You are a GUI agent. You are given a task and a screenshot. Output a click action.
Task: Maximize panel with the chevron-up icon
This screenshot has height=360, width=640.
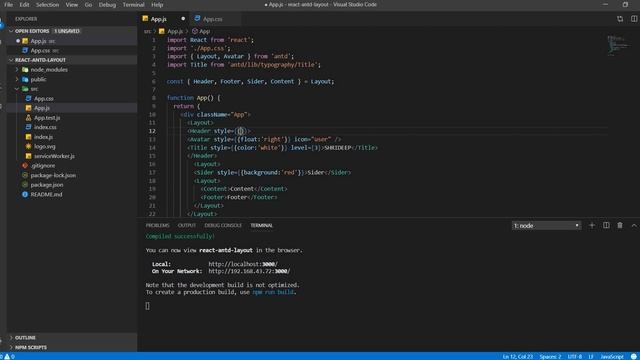634,225
